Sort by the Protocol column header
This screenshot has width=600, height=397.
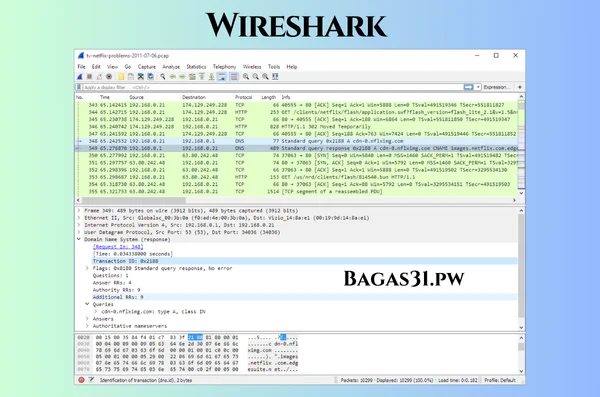tap(243, 97)
